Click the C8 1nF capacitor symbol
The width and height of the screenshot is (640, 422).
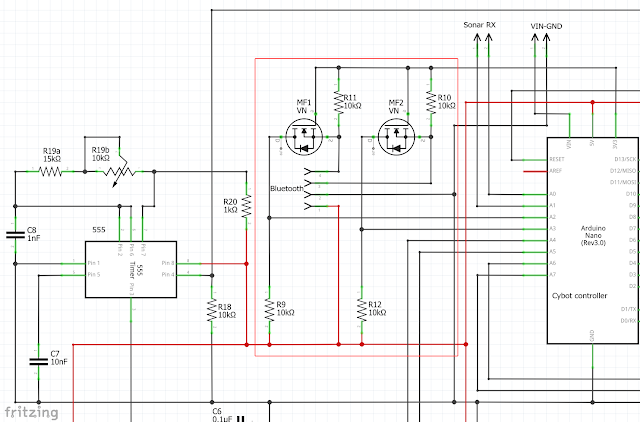point(16,235)
